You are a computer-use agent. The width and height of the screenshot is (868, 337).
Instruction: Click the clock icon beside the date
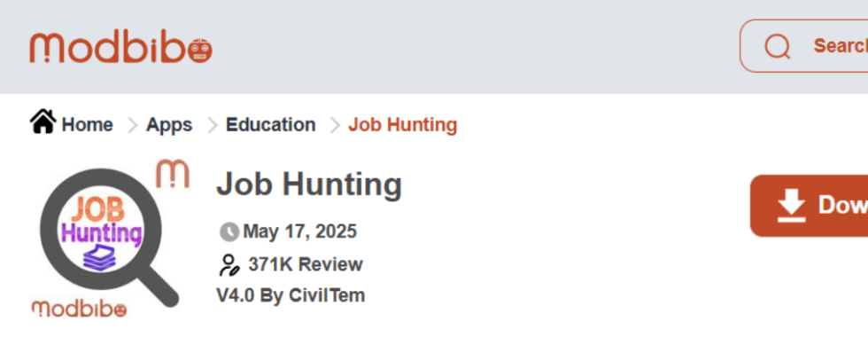tap(229, 231)
